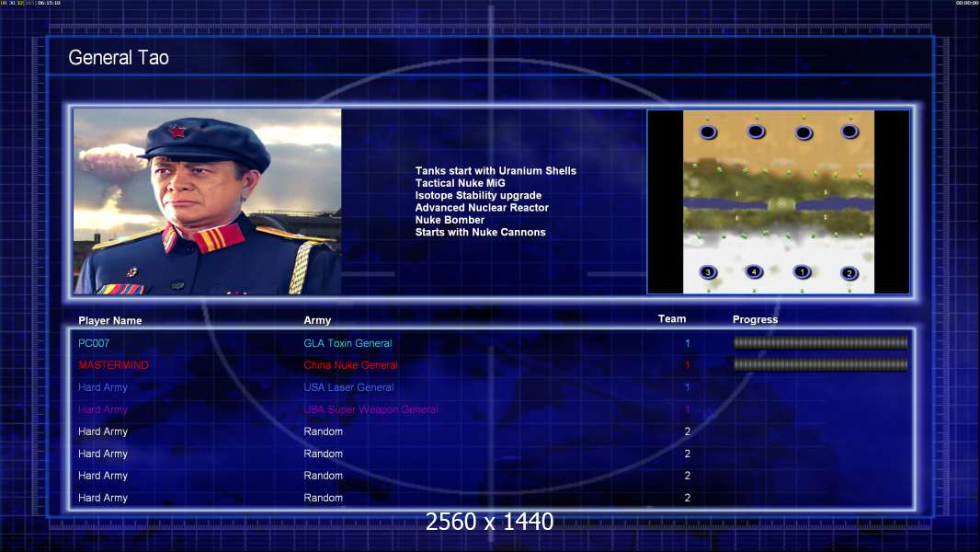This screenshot has height=552, width=980.
Task: Select the rightmost unnumbered start circle on minimap
Action: (849, 132)
